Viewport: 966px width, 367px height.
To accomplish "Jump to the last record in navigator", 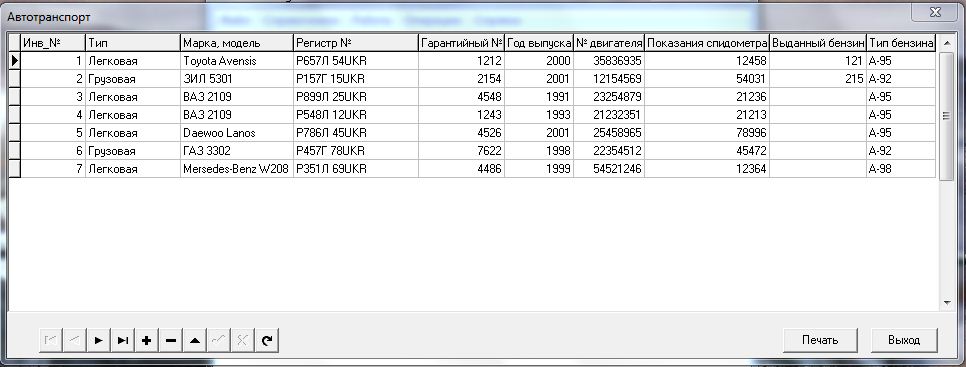I will pyautogui.click(x=123, y=340).
